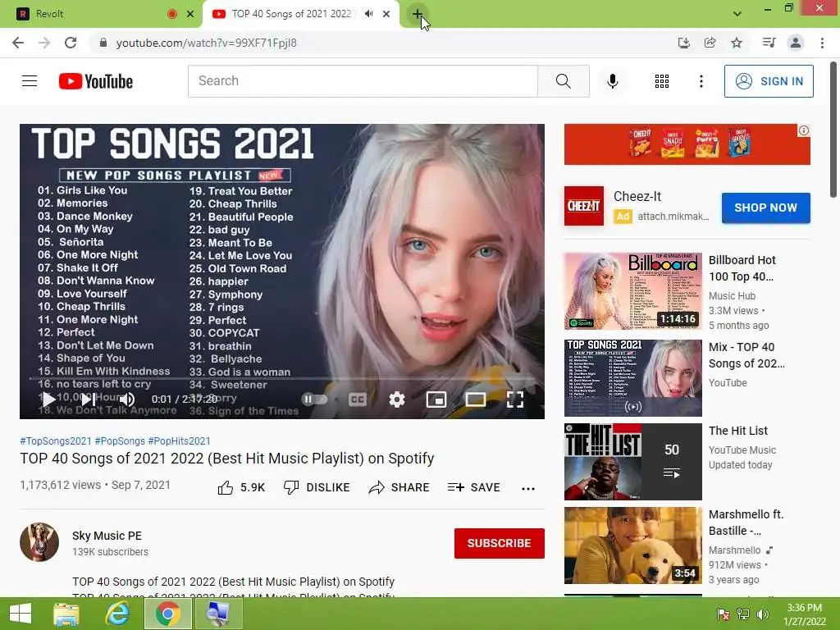Click install app icon in address bar

(x=683, y=43)
